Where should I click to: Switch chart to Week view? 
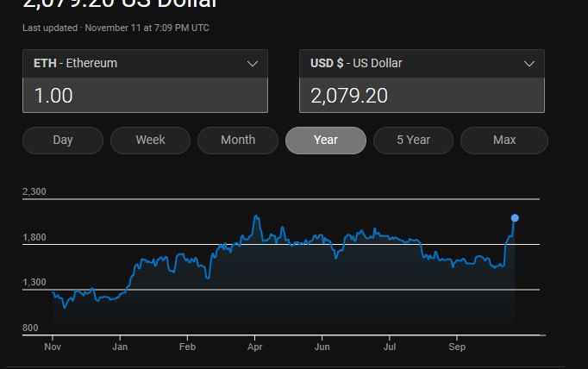[x=150, y=141]
